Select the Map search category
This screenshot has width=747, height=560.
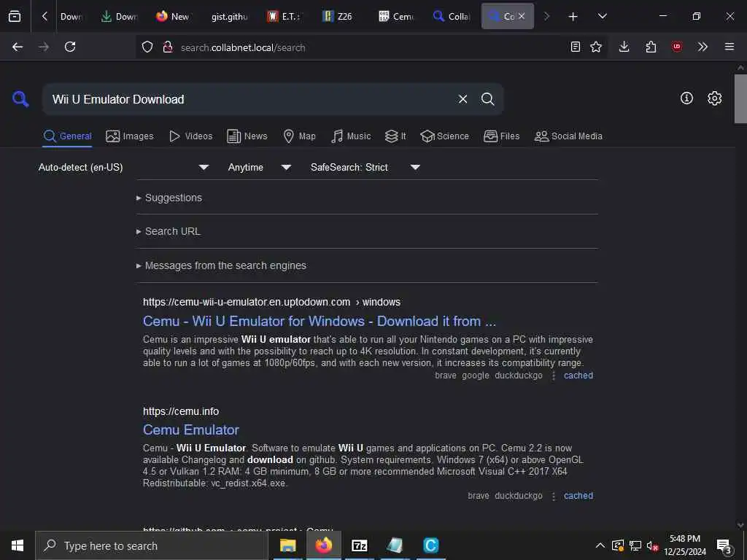299,136
